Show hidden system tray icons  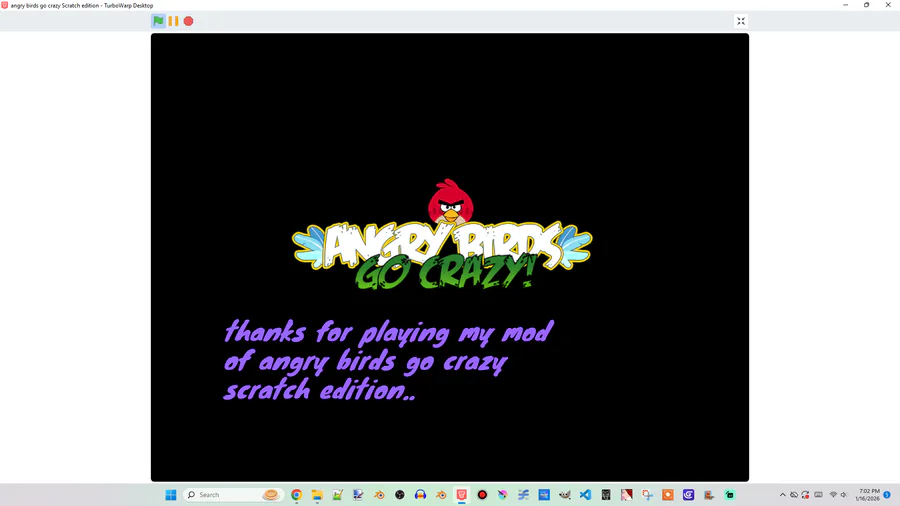pyautogui.click(x=782, y=495)
